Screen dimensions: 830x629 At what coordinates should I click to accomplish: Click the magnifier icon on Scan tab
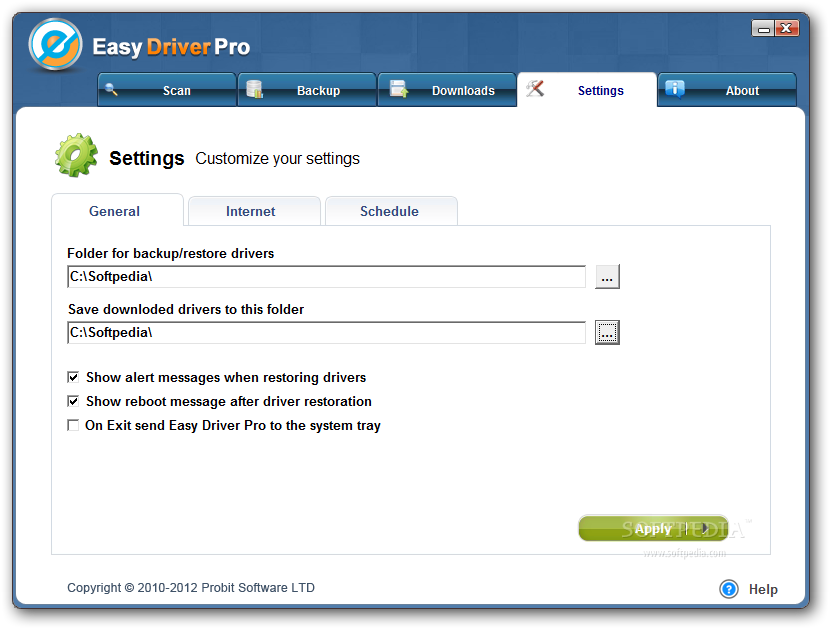pyautogui.click(x=111, y=89)
